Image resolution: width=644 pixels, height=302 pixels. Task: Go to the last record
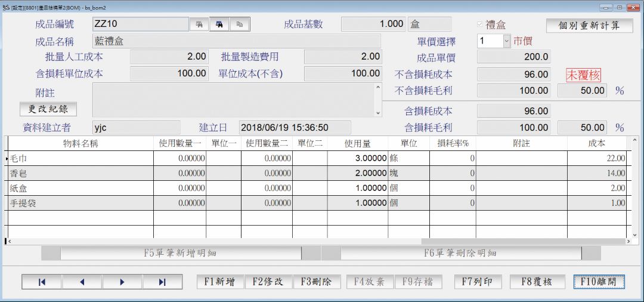162,282
